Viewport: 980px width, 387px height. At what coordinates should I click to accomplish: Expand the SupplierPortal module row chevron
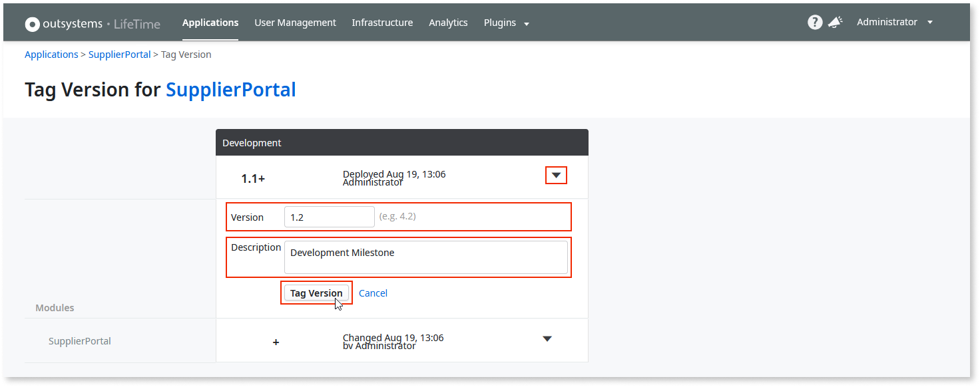click(547, 338)
